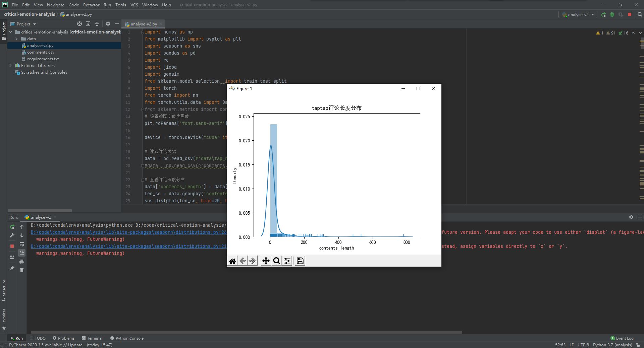Viewport: 644px width, 348px height.
Task: Click the pin tab icon in Run panel
Action: (x=12, y=268)
